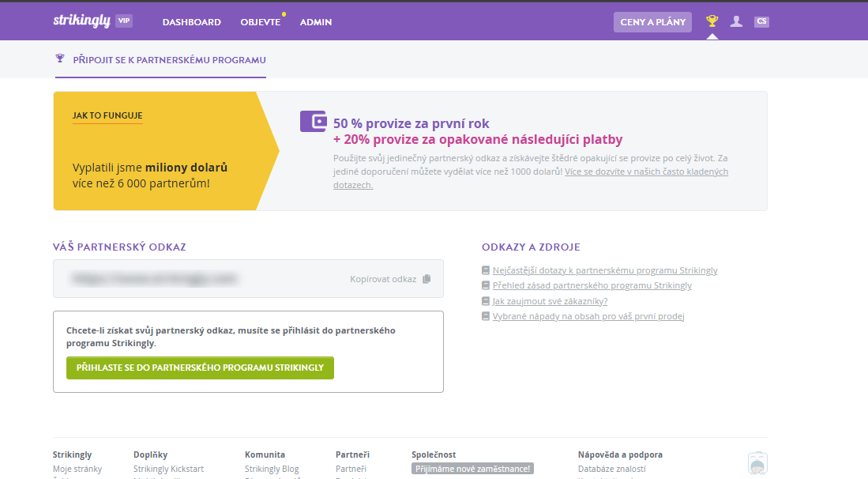Viewport: 868px width, 479px height.
Task: Open Strikingly Blog footer link
Action: (x=272, y=469)
